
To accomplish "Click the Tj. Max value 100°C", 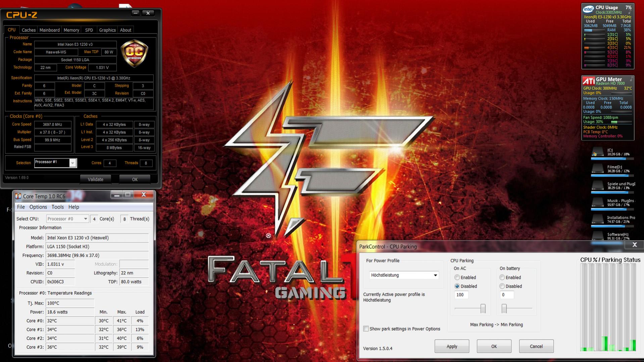I will (x=70, y=303).
